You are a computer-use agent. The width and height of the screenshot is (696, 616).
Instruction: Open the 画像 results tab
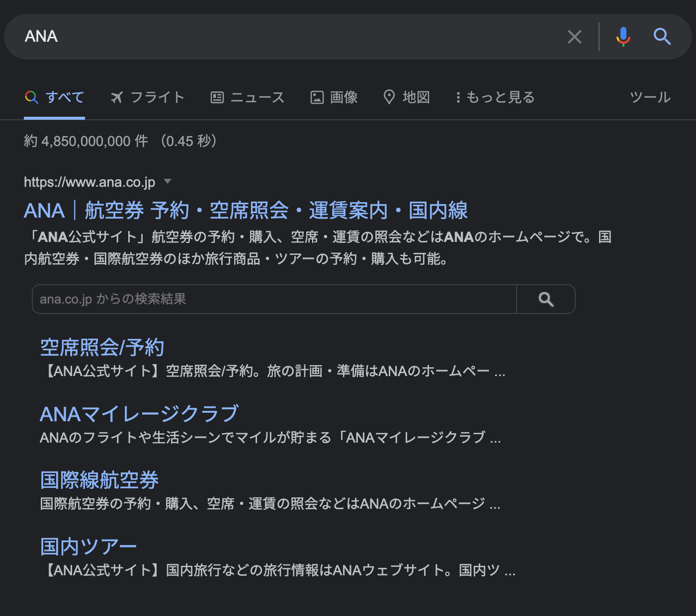click(x=334, y=97)
